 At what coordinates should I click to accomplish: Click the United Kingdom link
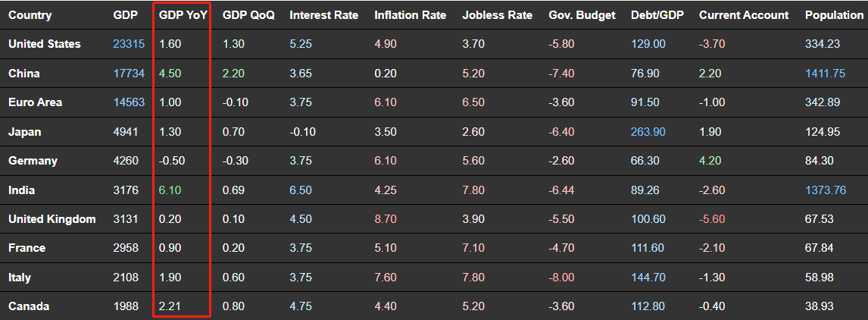[x=52, y=219]
